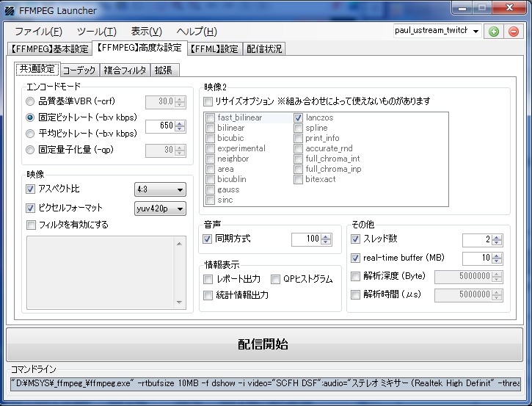Select the 拡張 sub-tab
The height and width of the screenshot is (406, 532).
[164, 70]
